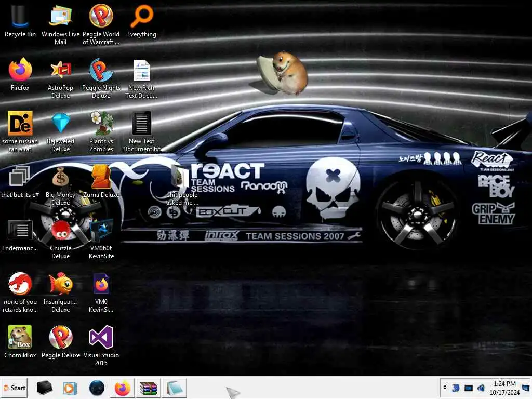Image resolution: width=532 pixels, height=399 pixels.
Task: Select the Endermanc... text file icon
Action: 20,235
